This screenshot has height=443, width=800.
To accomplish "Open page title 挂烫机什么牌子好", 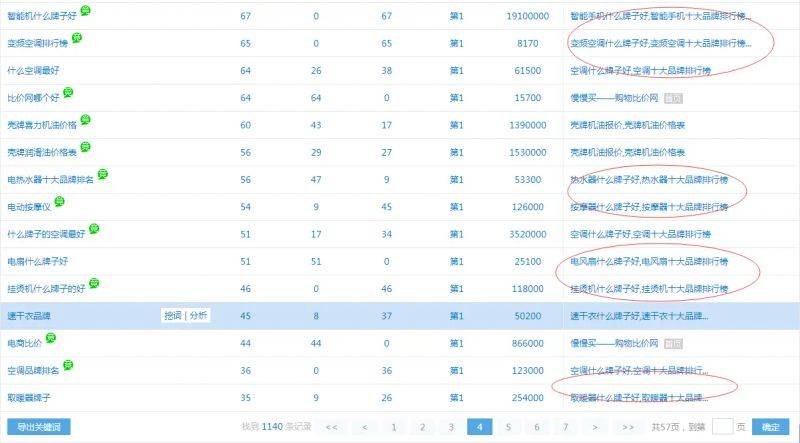I will tap(649, 289).
